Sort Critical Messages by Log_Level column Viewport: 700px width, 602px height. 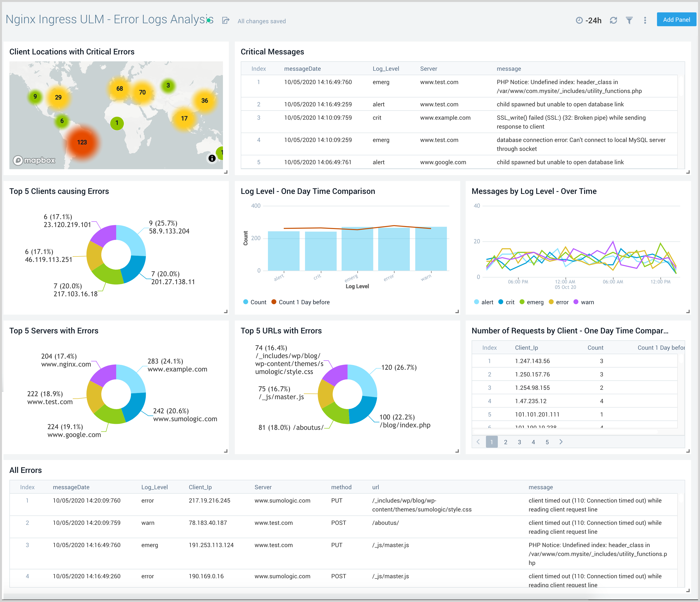[386, 69]
